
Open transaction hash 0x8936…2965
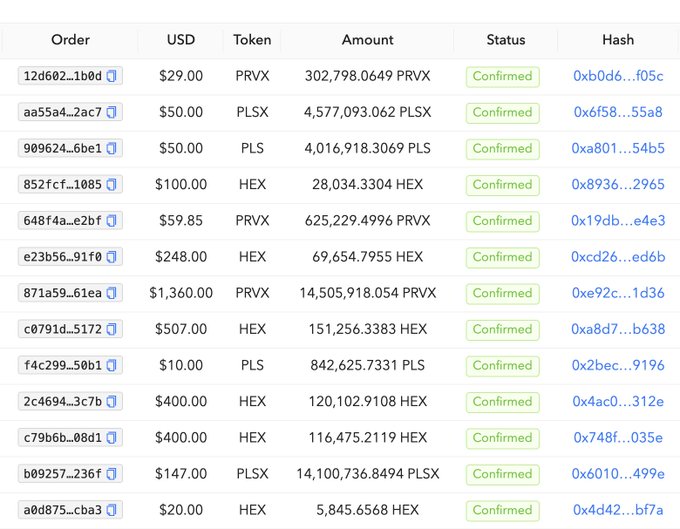(618, 184)
